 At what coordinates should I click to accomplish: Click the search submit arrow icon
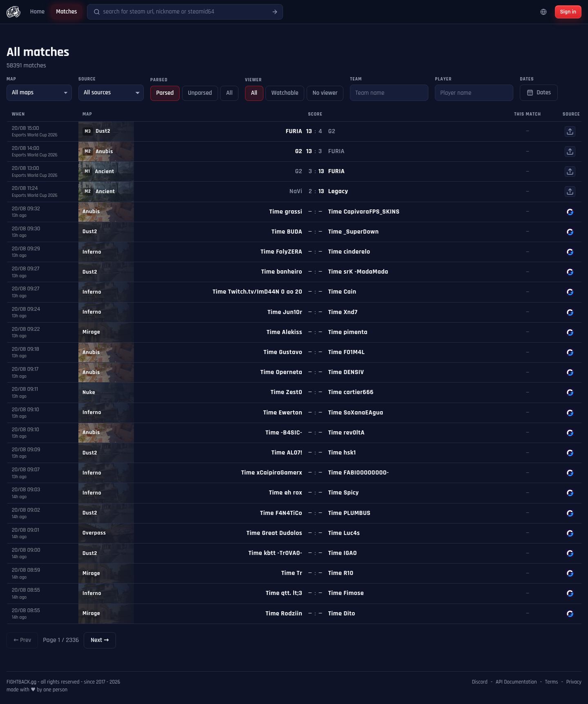(275, 12)
